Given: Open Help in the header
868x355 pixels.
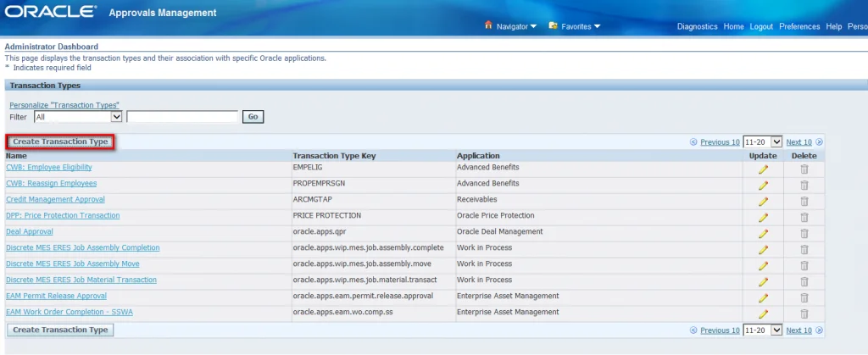Looking at the screenshot, I should (834, 26).
